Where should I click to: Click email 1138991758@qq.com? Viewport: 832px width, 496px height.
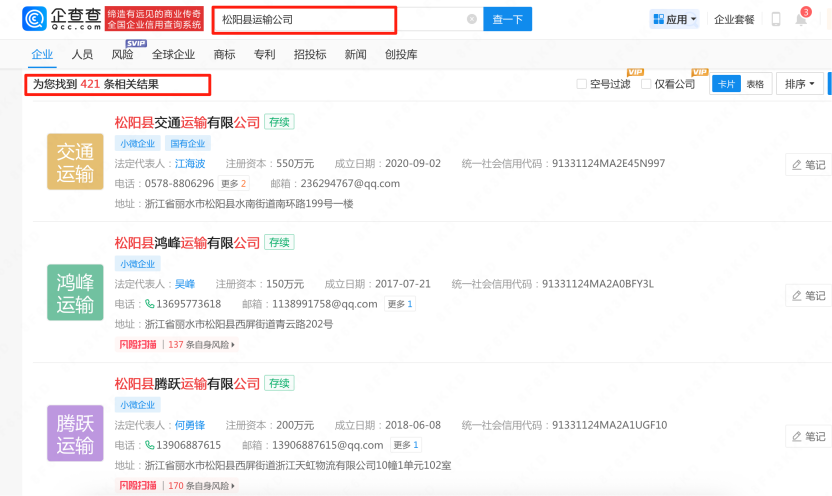325,304
